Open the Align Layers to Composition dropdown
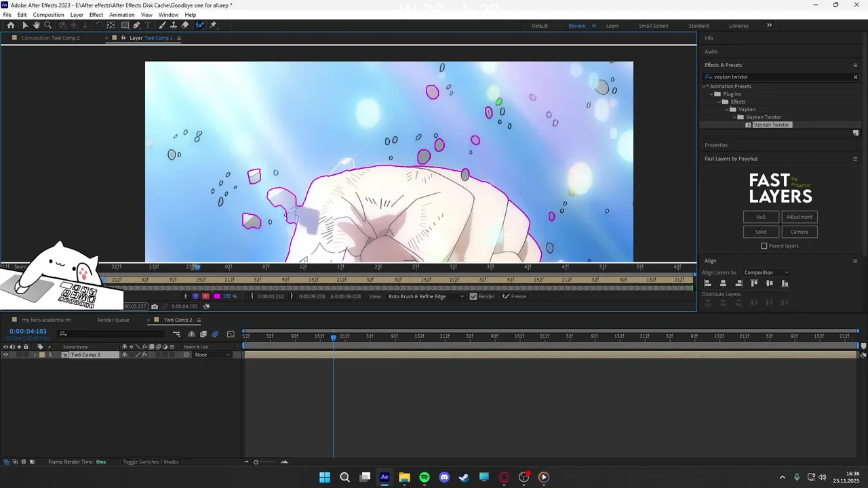This screenshot has height=488, width=868. [x=766, y=272]
